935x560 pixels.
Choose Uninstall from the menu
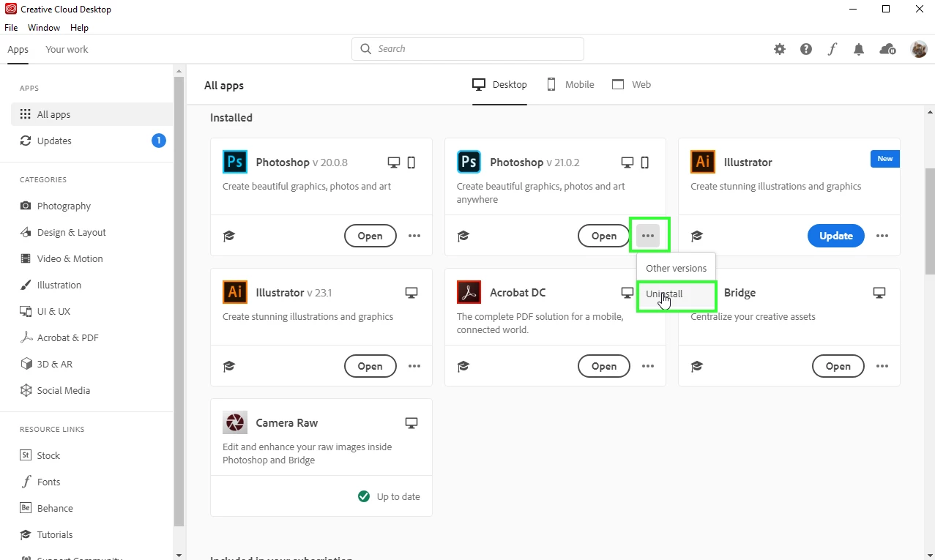676,294
